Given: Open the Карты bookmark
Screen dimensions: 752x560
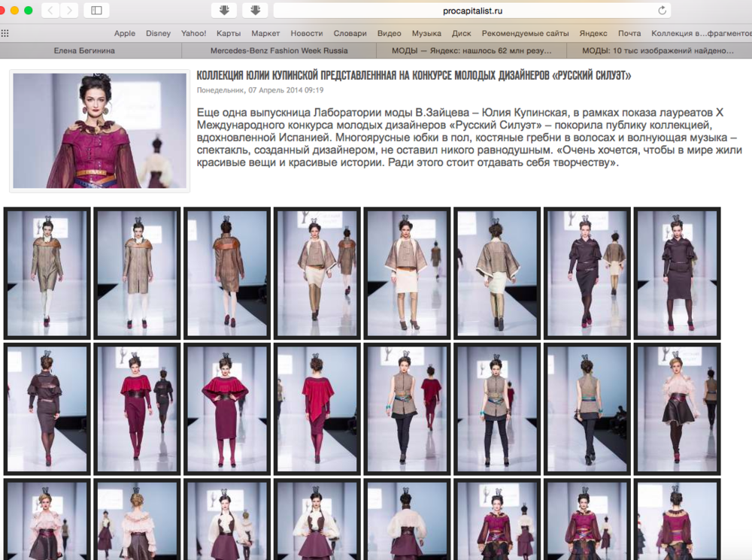Looking at the screenshot, I should point(229,33).
